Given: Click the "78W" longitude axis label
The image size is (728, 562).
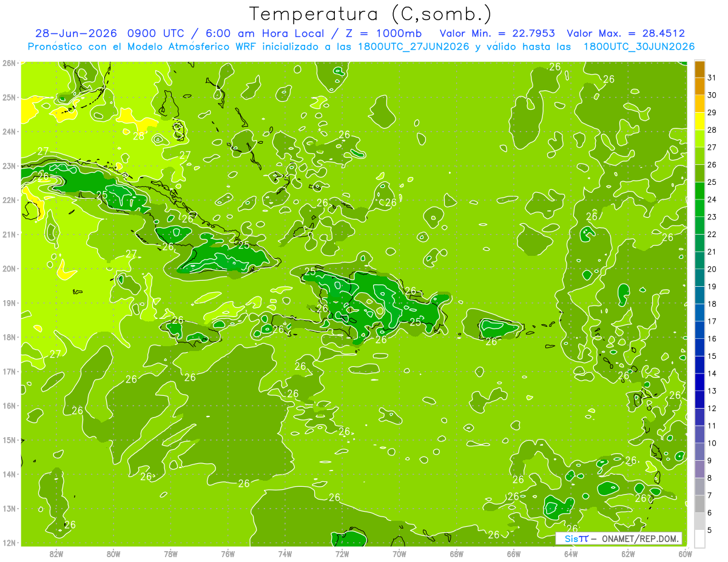Looking at the screenshot, I should point(171,554).
